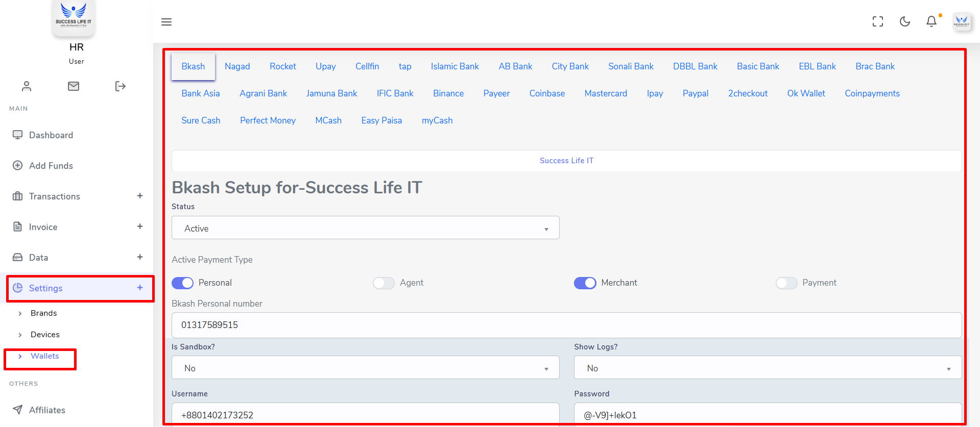Switch to dark mode with the moon icon
The height and width of the screenshot is (427, 980).
point(905,21)
